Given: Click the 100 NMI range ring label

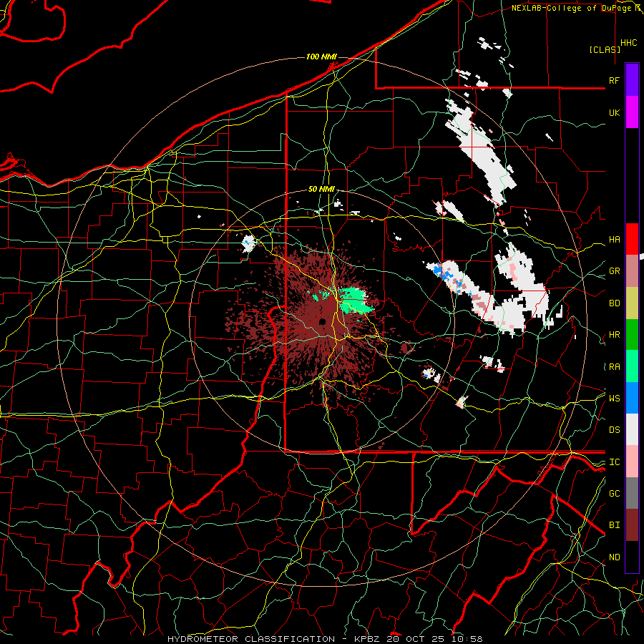Looking at the screenshot, I should (321, 57).
